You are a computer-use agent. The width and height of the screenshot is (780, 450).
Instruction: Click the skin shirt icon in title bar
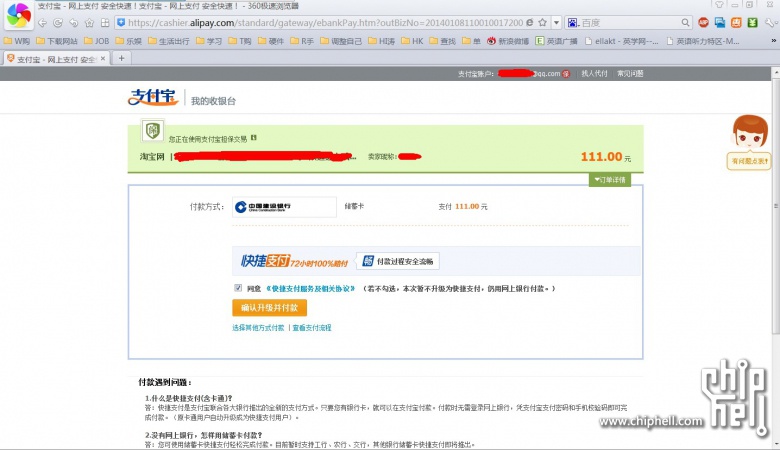pyautogui.click(x=719, y=4)
